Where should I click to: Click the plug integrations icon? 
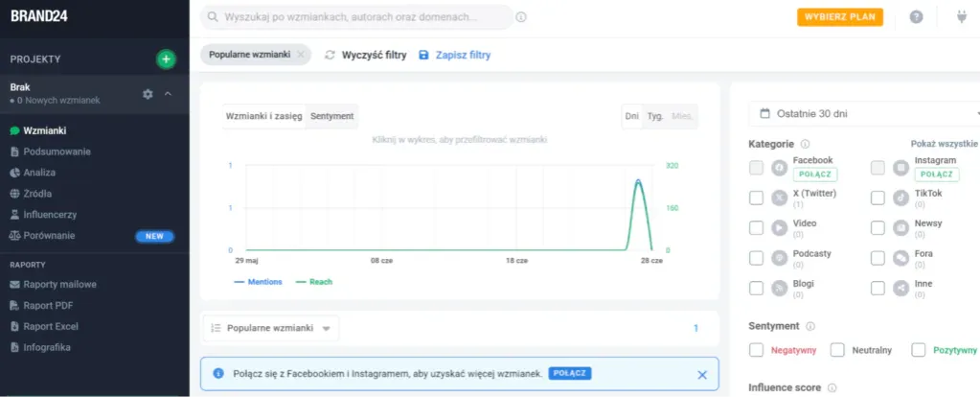coord(963,17)
